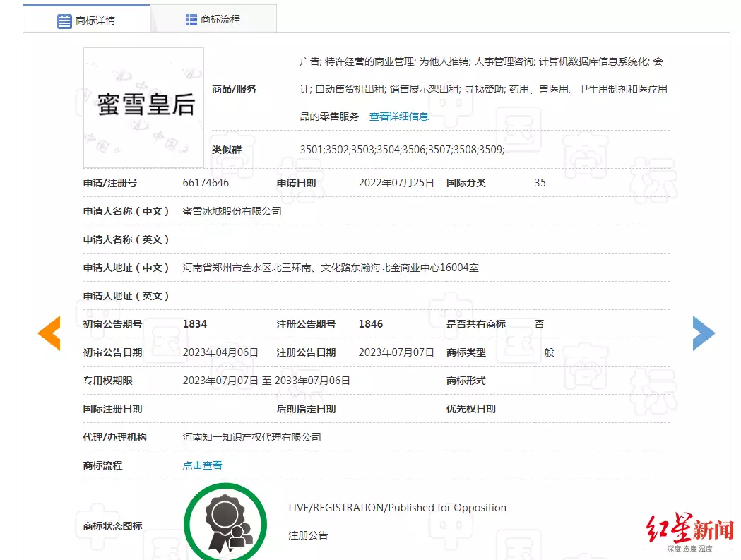Open the 点击查看 trademark process link
The width and height of the screenshot is (741, 560).
[x=202, y=465]
